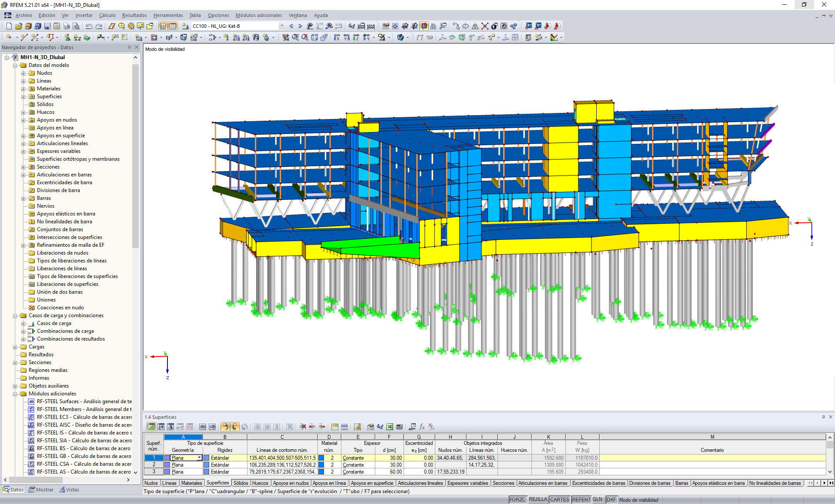
Task: Select the new model icon in the toolbar
Action: click(9, 26)
